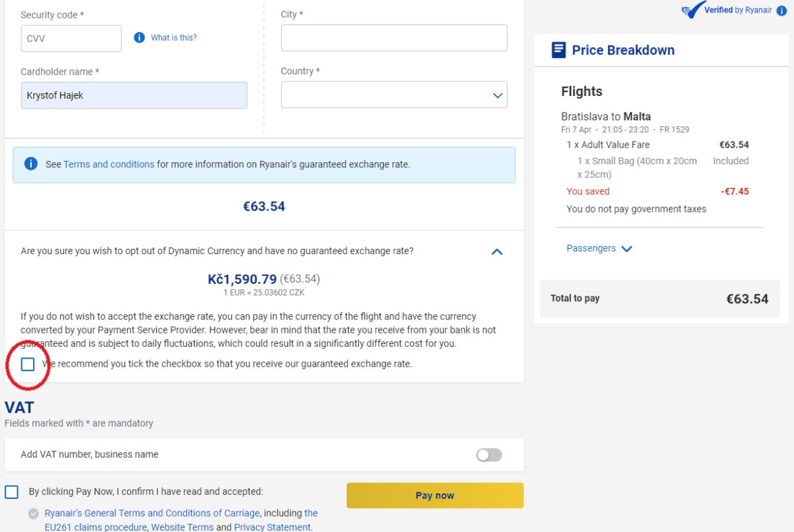
Task: Open the EU261 claims procedure link
Action: pos(94,527)
